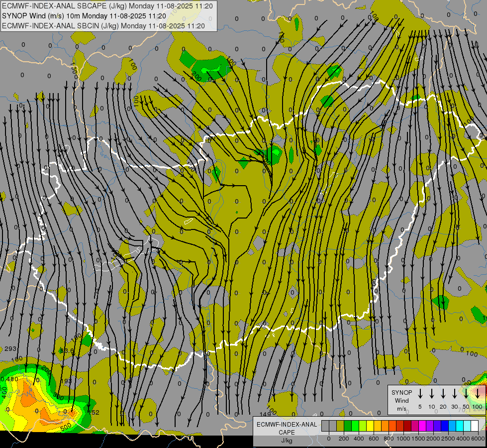Pick the pure blue legend swatch
Screen dimensions: 487x448
(x=445, y=426)
